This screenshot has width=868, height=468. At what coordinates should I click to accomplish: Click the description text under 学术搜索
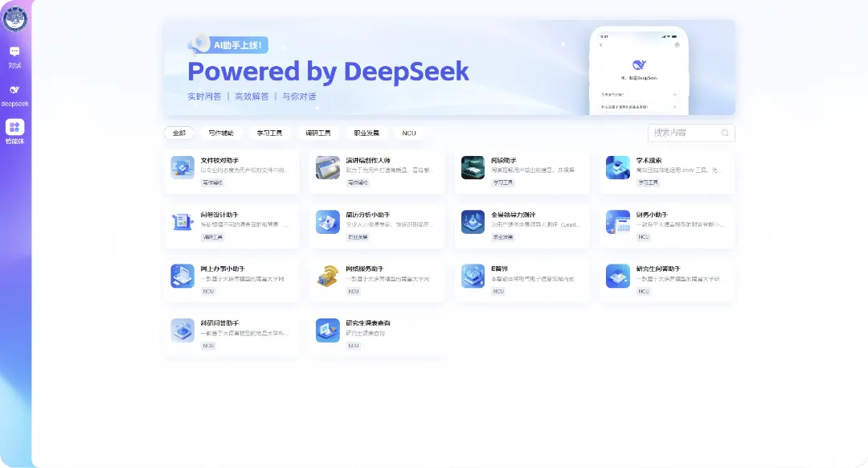(x=681, y=170)
